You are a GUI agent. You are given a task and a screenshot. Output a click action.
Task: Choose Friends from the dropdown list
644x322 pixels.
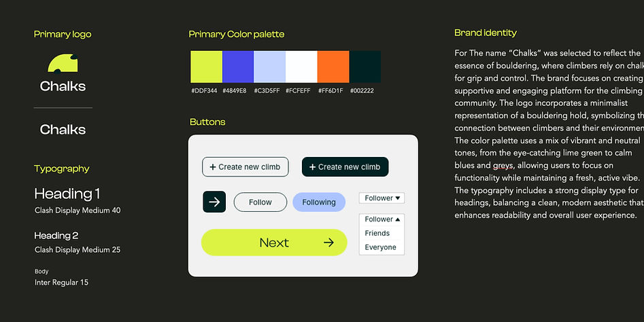coord(377,233)
